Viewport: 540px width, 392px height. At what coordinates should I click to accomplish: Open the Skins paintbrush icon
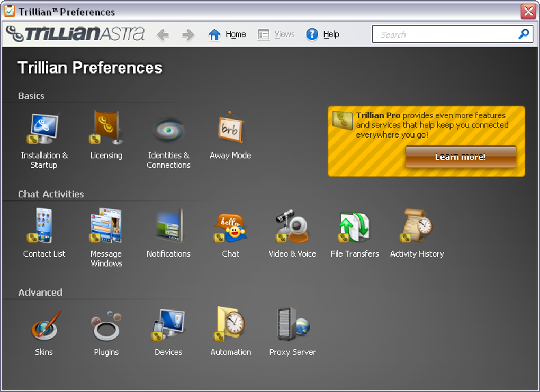tap(46, 325)
